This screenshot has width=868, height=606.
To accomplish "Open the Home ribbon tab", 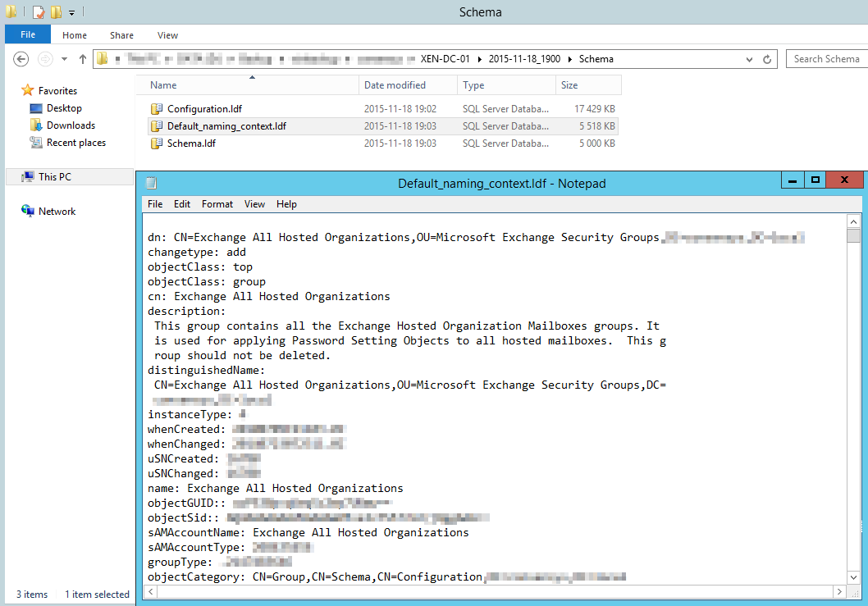I will [x=74, y=35].
